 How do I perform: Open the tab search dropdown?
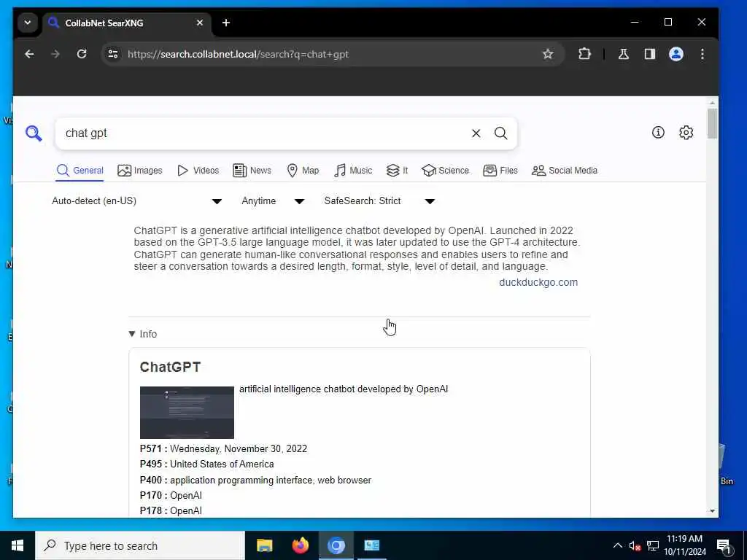click(x=28, y=23)
